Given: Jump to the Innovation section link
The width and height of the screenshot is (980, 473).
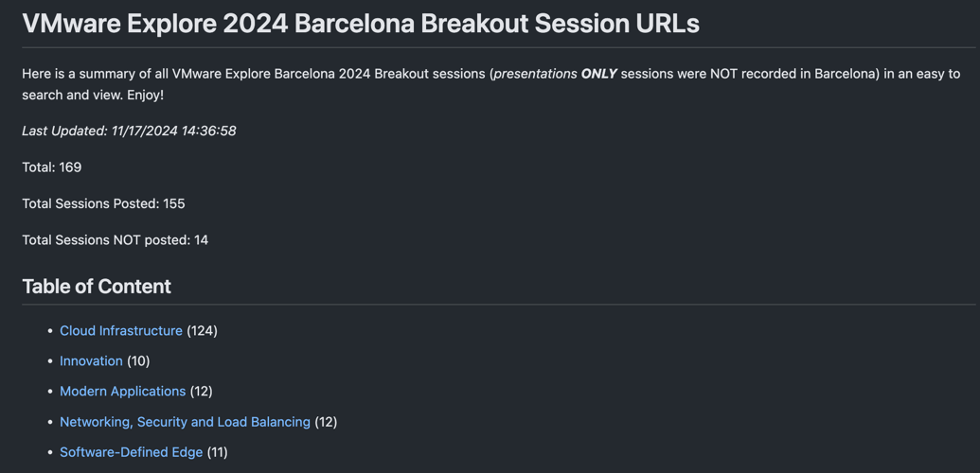Looking at the screenshot, I should (91, 361).
